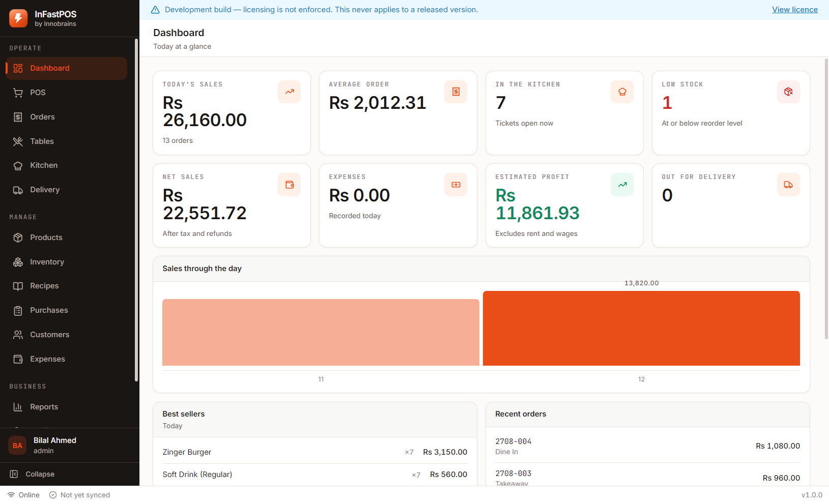The image size is (829, 504).
Task: Click the Estimated Profit green trend icon
Action: click(x=622, y=185)
